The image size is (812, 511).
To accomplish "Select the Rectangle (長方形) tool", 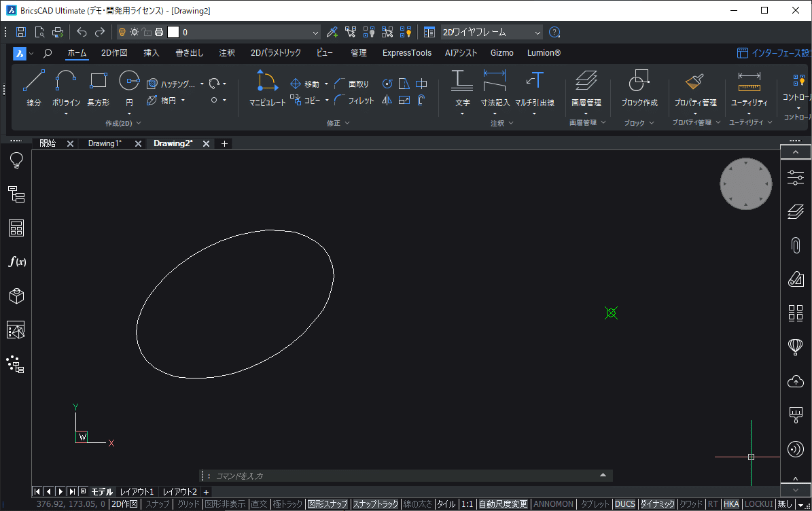I will click(98, 88).
